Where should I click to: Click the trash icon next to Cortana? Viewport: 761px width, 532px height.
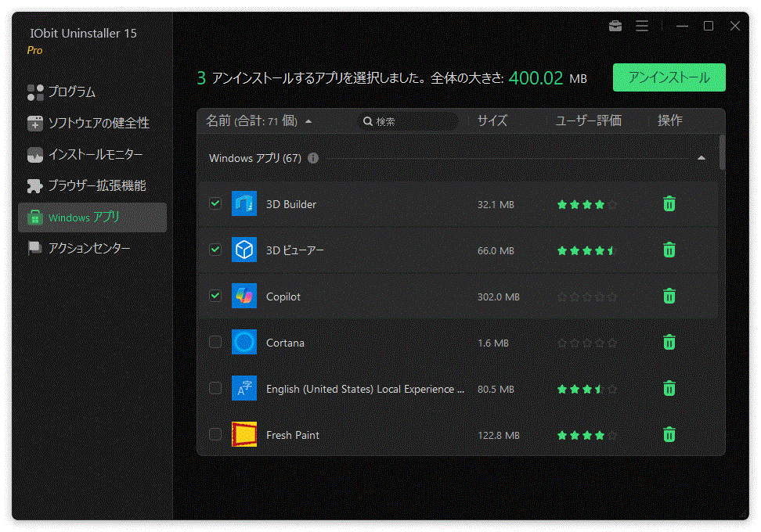pos(669,342)
